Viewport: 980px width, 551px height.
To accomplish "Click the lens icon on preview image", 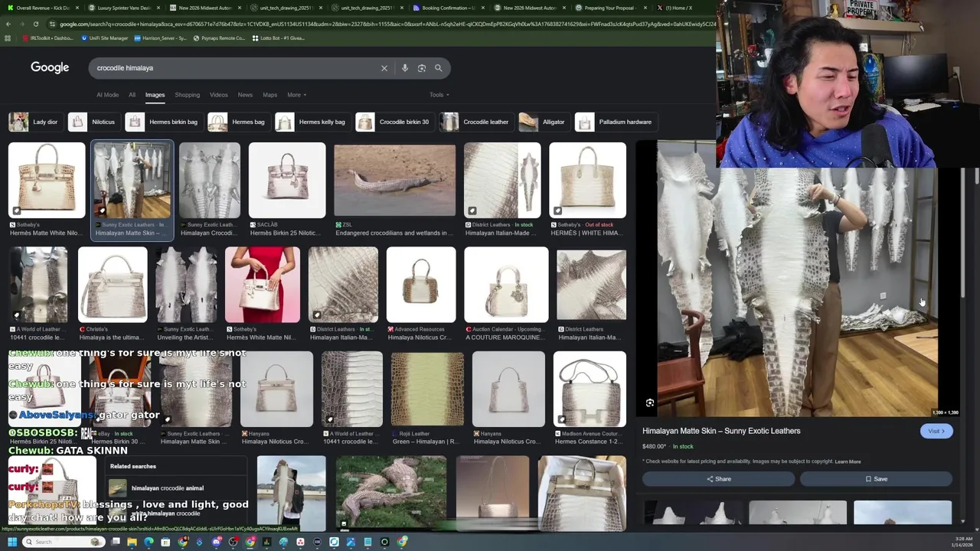I will [650, 403].
